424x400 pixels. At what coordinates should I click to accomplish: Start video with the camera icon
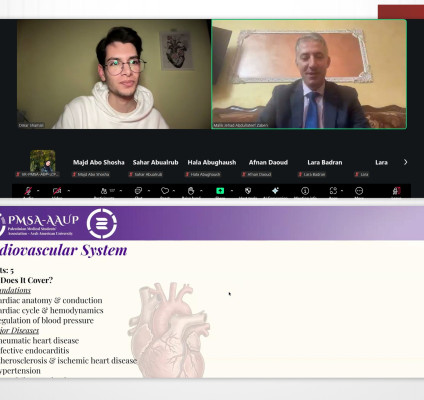tap(57, 191)
